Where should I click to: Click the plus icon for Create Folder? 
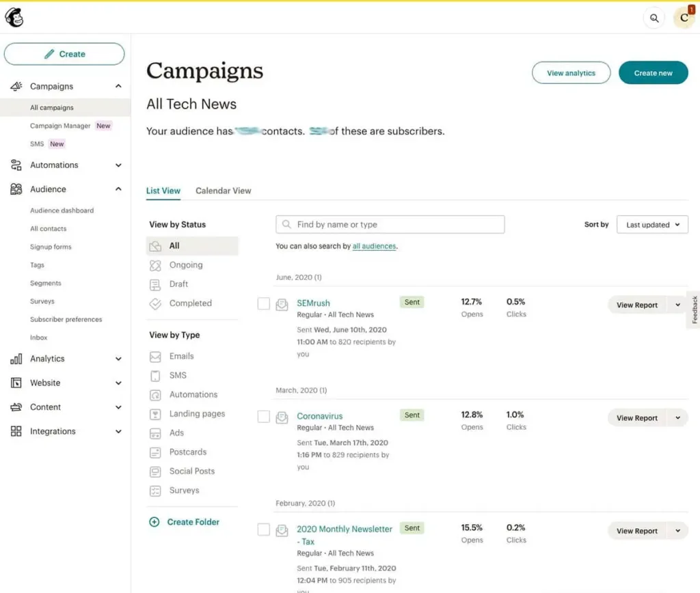[154, 522]
